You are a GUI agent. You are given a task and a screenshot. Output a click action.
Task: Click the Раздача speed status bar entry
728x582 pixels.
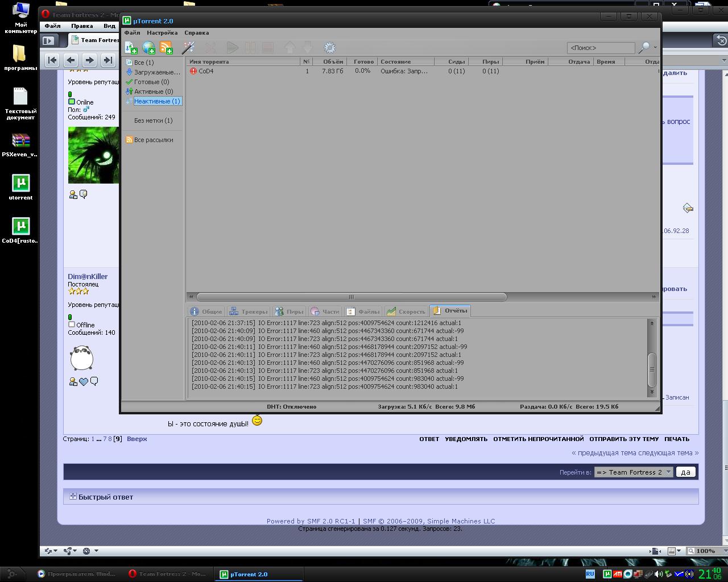(x=569, y=407)
